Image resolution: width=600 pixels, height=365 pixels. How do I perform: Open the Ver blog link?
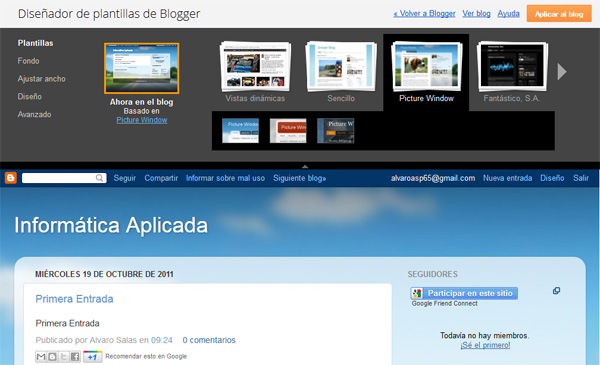pyautogui.click(x=476, y=13)
